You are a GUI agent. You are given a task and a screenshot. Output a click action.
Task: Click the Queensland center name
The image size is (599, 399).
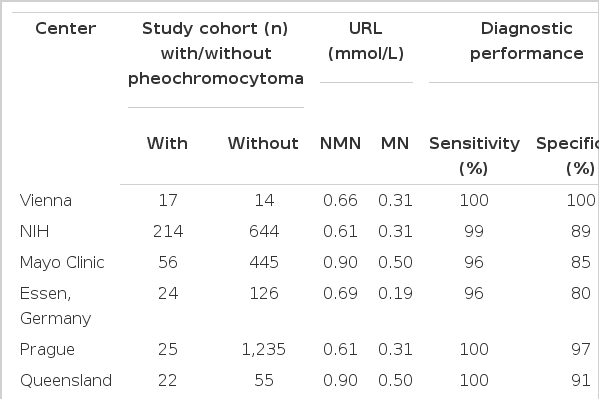pyautogui.click(x=66, y=381)
